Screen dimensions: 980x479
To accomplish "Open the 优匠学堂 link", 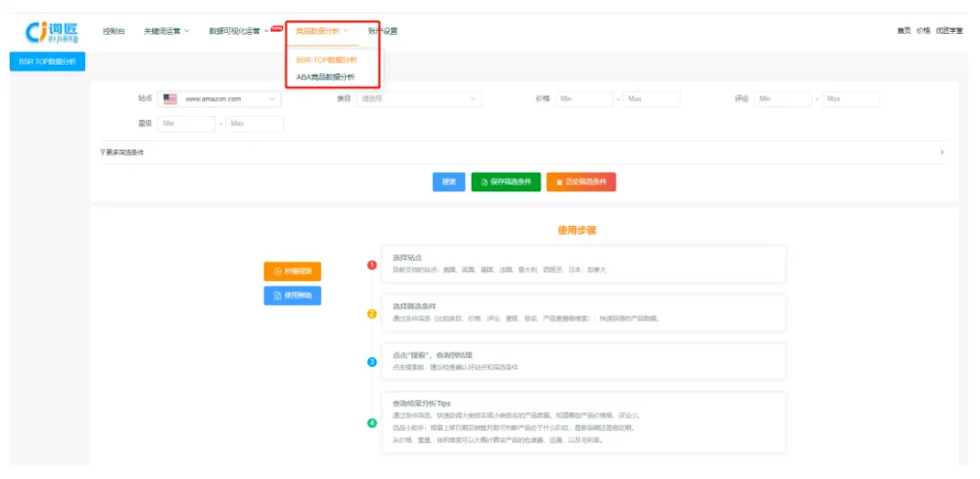I will 949,31.
